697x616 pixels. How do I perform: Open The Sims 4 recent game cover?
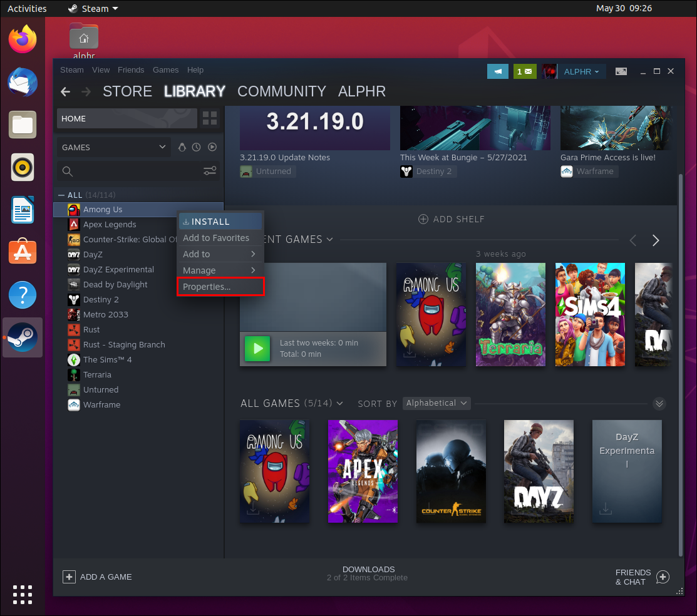click(590, 315)
